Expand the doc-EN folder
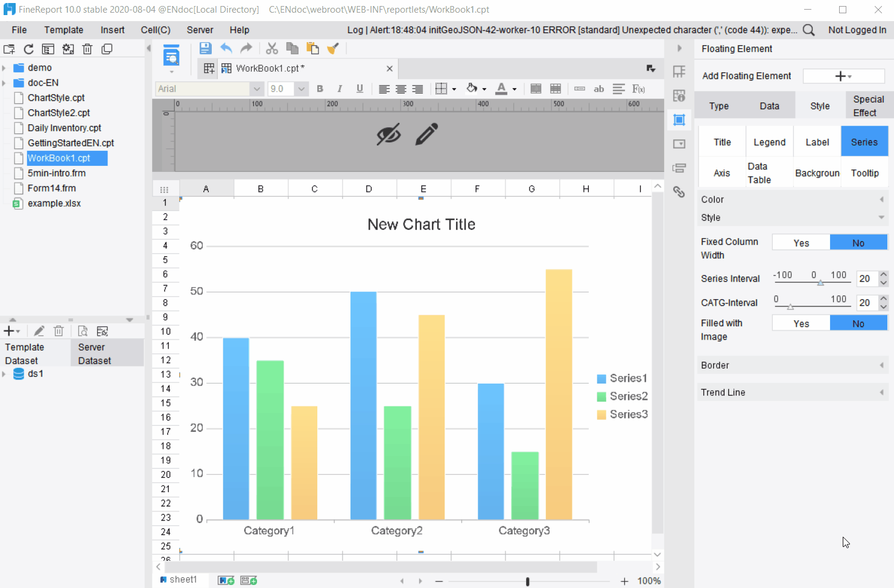Image resolution: width=894 pixels, height=588 pixels. click(x=4, y=83)
